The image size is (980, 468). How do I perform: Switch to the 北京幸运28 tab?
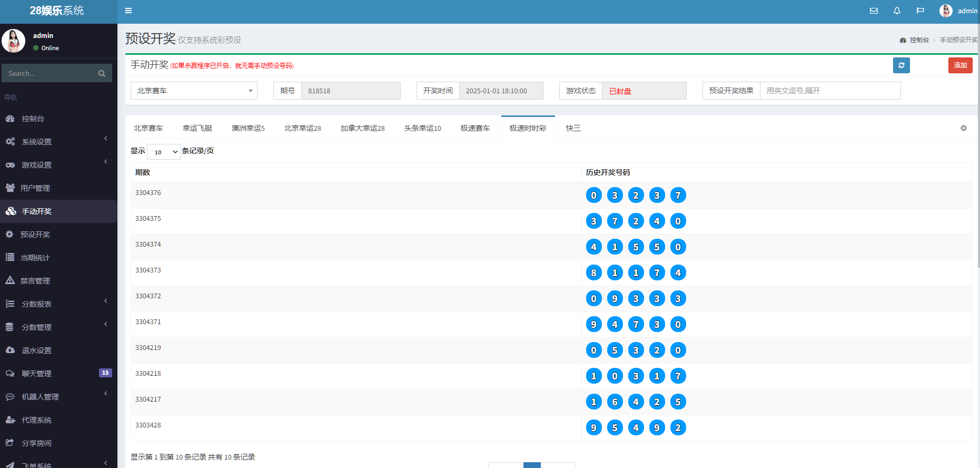pos(303,128)
